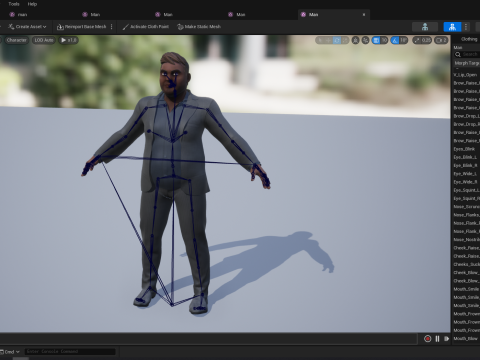Open the Create Asset dropdown

[27, 27]
